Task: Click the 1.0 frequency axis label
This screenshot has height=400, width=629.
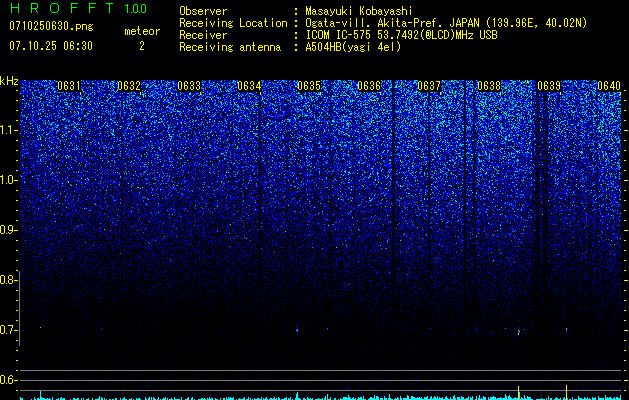Action: 9,180
